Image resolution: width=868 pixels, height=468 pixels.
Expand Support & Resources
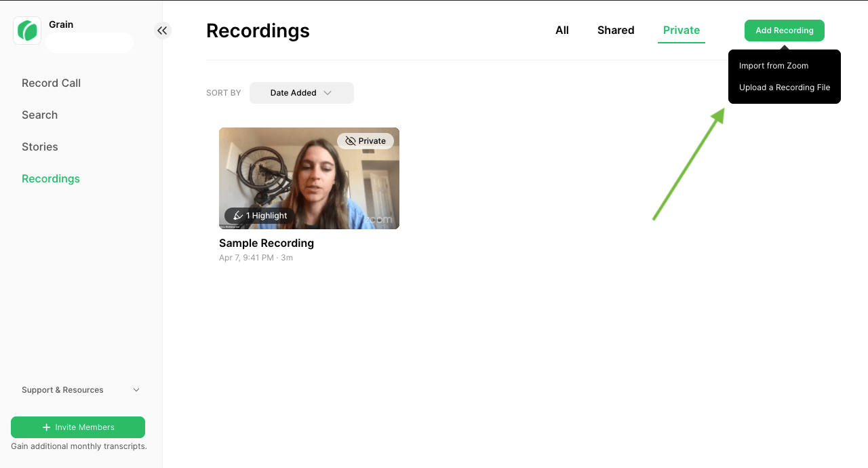[x=62, y=390]
